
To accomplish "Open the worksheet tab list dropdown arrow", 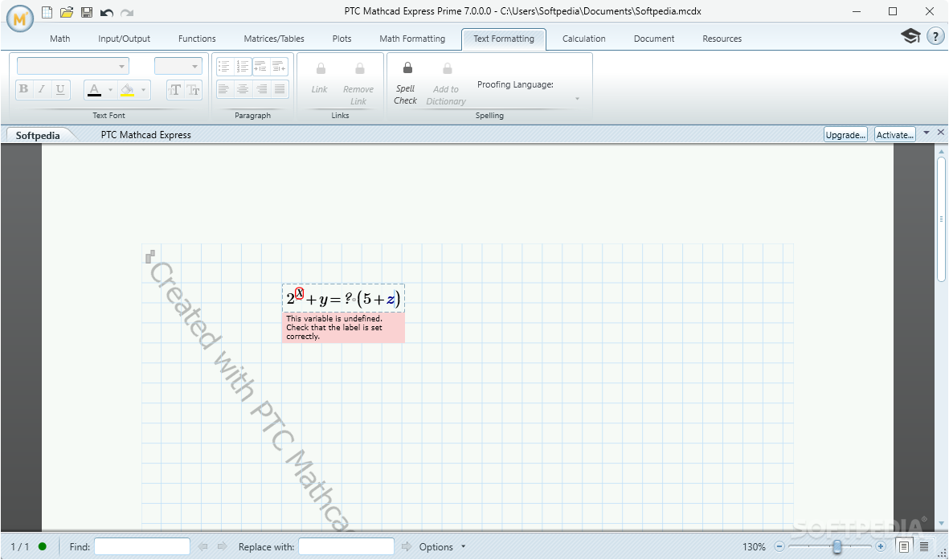I will point(927,132).
